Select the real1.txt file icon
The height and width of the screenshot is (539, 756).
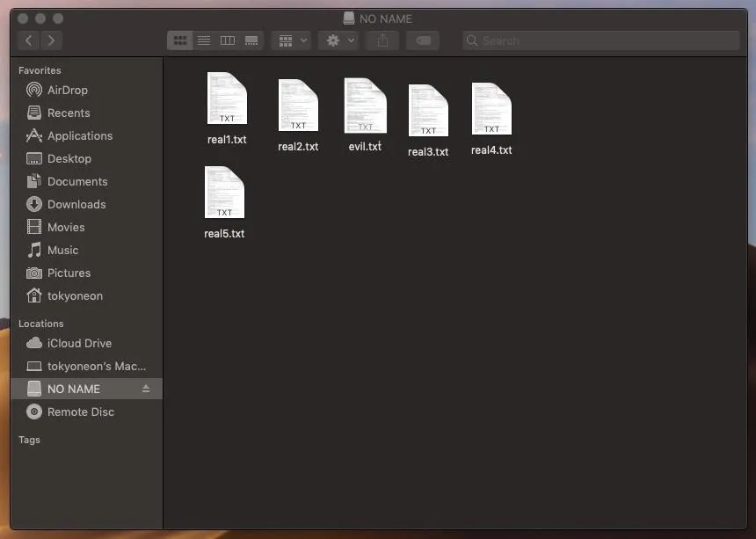[227, 98]
